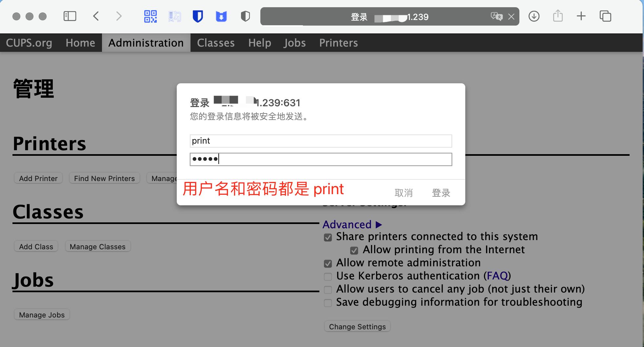The width and height of the screenshot is (644, 347).
Task: Click the translate icon in address bar
Action: [x=497, y=16]
